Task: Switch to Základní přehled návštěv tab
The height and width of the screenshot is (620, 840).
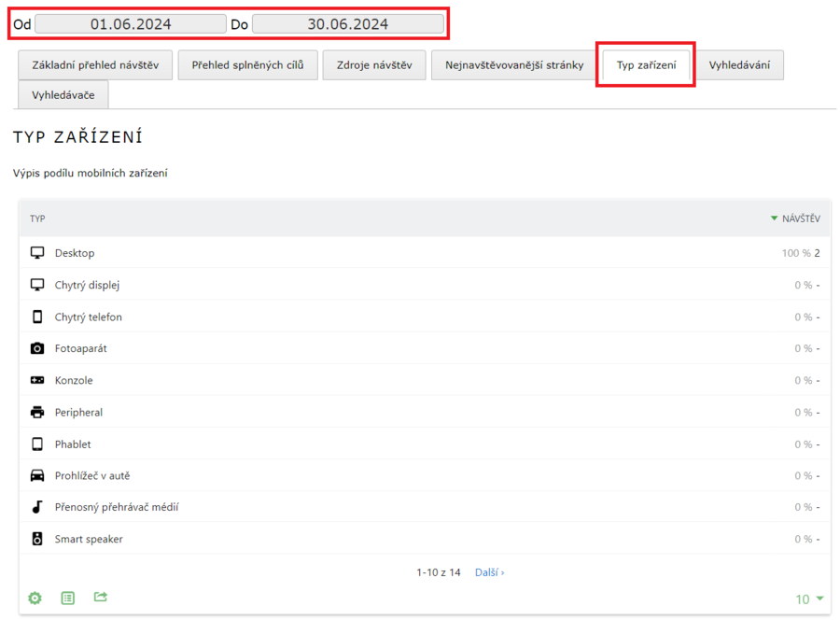Action: [95, 65]
